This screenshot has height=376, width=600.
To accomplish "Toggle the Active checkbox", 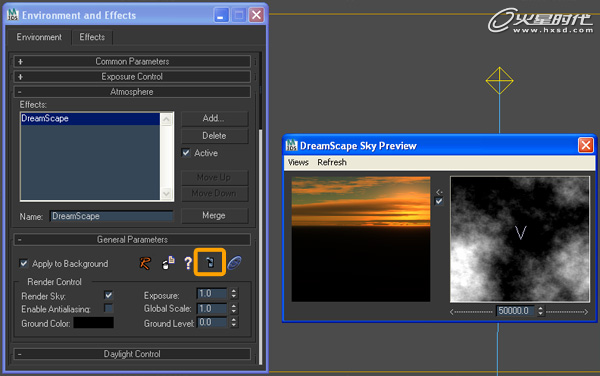I will point(186,153).
